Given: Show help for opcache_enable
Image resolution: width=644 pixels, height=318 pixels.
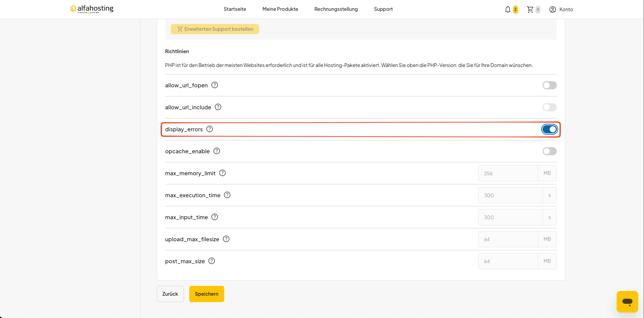Looking at the screenshot, I should point(217,151).
